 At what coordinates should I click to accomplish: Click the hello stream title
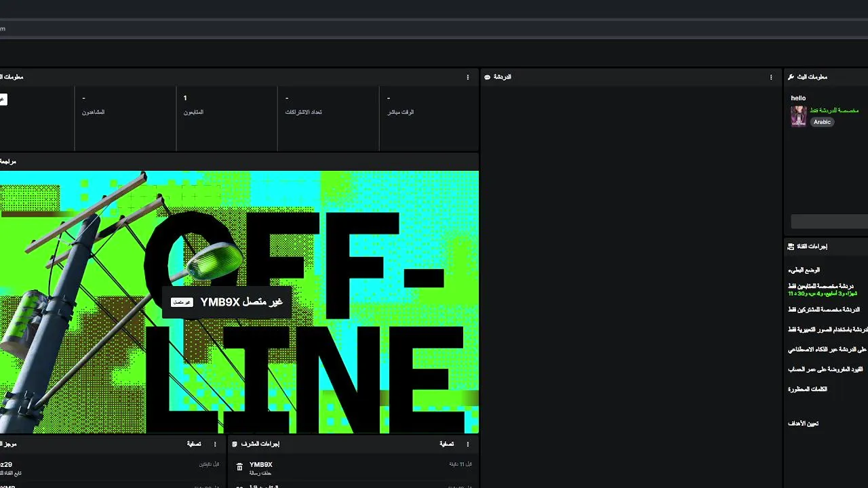[x=798, y=98]
